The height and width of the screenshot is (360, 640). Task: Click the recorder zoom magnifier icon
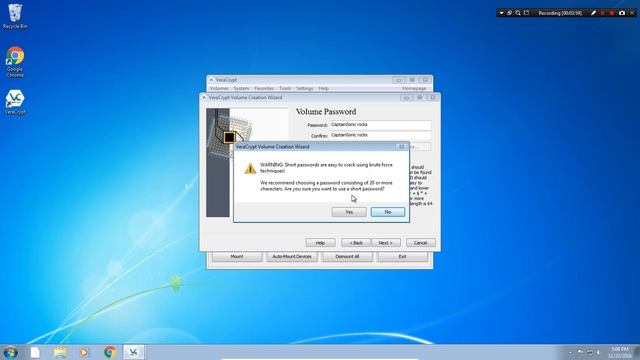(518, 13)
